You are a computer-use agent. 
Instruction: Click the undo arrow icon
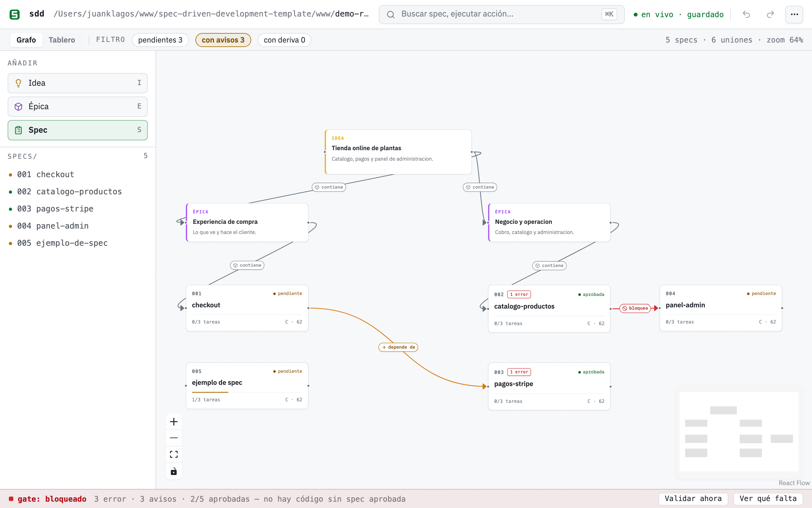(746, 15)
